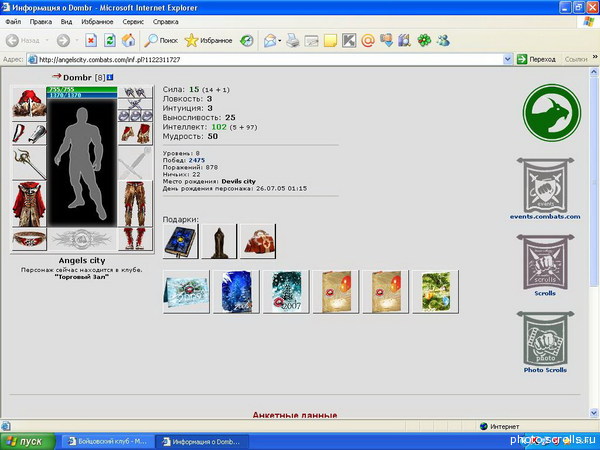Click the staff weapon slot

[29, 163]
